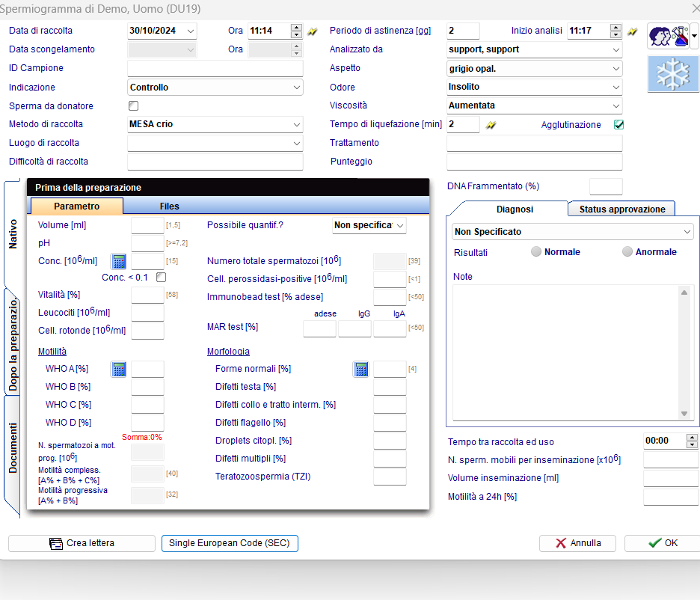Select the Anormale result radio button
Screen dimensions: 700x600
point(627,252)
